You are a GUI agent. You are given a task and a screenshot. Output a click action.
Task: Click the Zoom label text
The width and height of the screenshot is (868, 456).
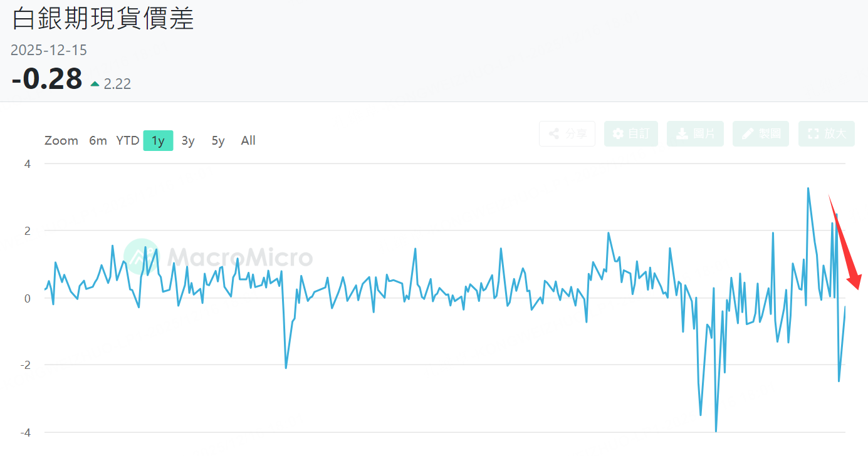tap(61, 141)
